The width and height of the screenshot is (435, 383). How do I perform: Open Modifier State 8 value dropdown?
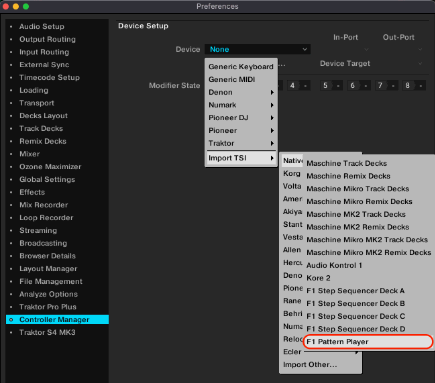(414, 86)
